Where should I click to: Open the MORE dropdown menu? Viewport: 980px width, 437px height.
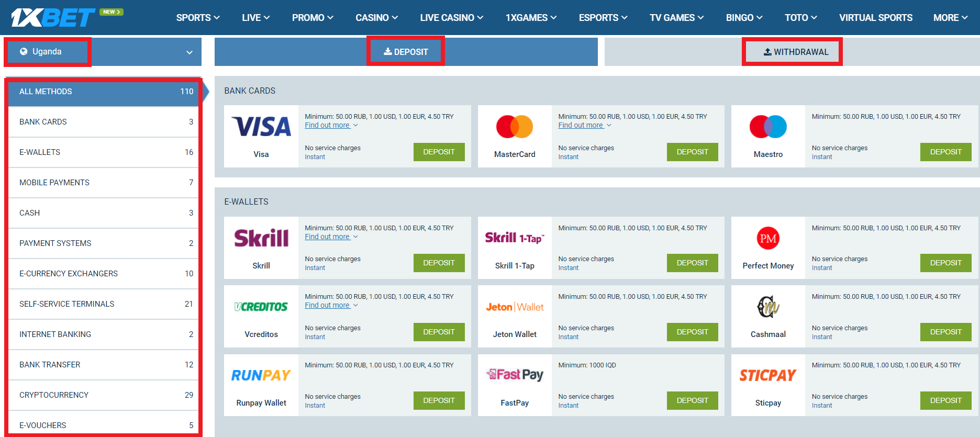pos(951,18)
